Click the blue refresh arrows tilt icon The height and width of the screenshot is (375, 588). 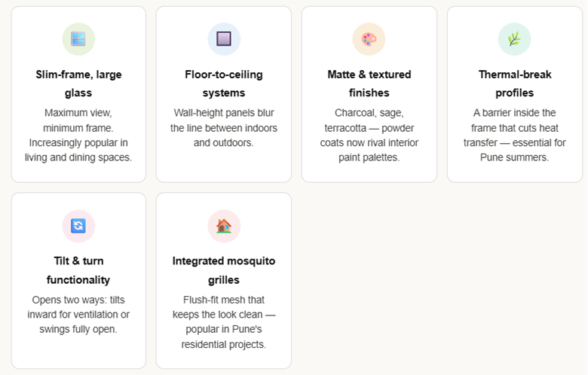[x=78, y=226]
